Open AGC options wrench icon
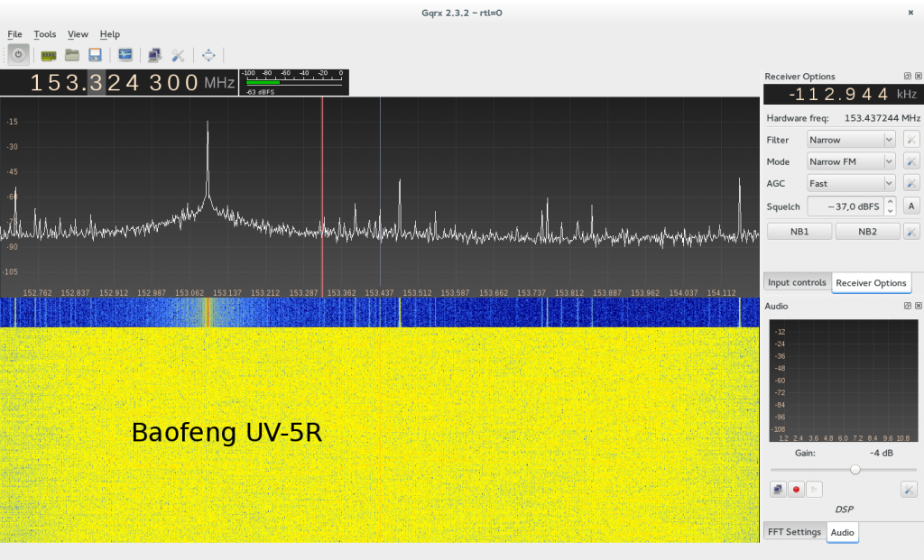 click(x=911, y=183)
